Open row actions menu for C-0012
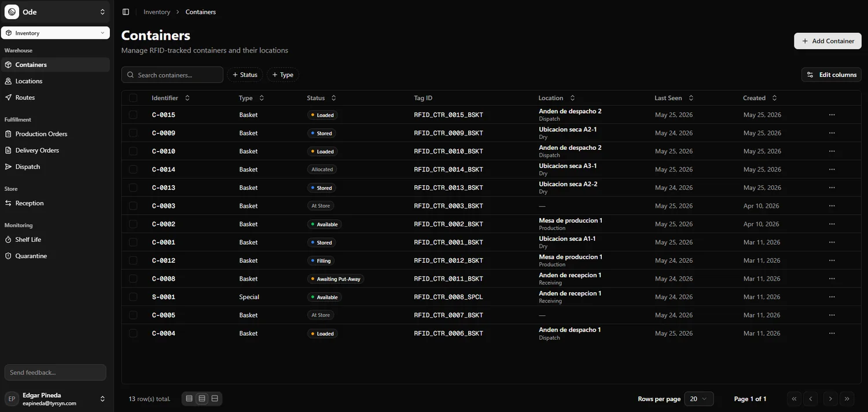 (832, 260)
